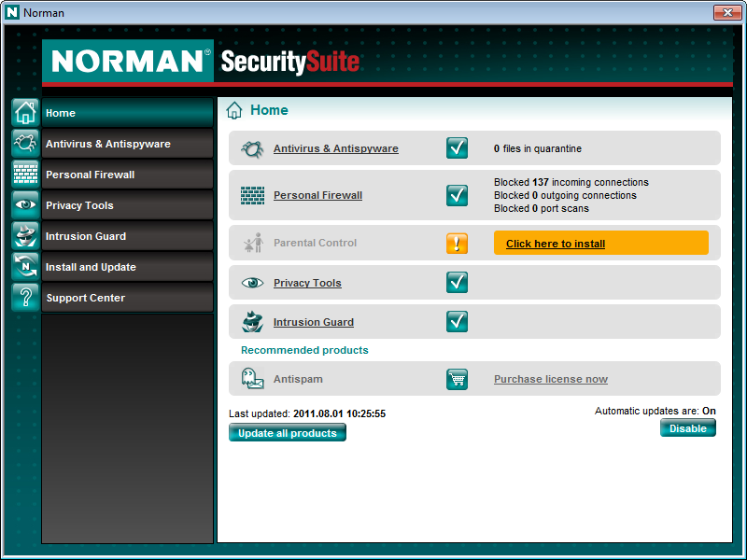Toggle the Intrusion Guard status checkbox
This screenshot has width=747, height=560.
click(x=457, y=322)
